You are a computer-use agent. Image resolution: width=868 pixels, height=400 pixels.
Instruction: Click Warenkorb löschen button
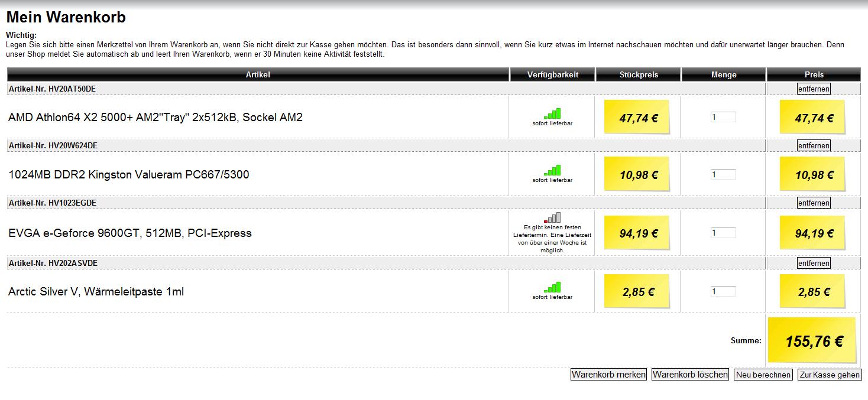(x=690, y=375)
